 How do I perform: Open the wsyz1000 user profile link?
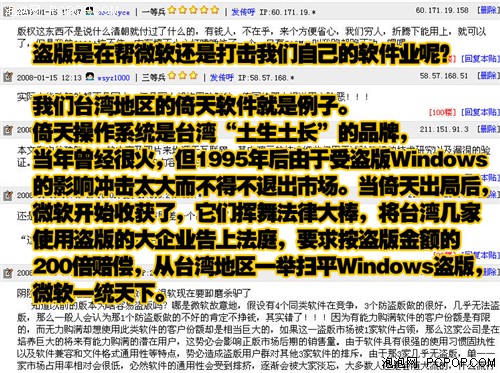114,78
